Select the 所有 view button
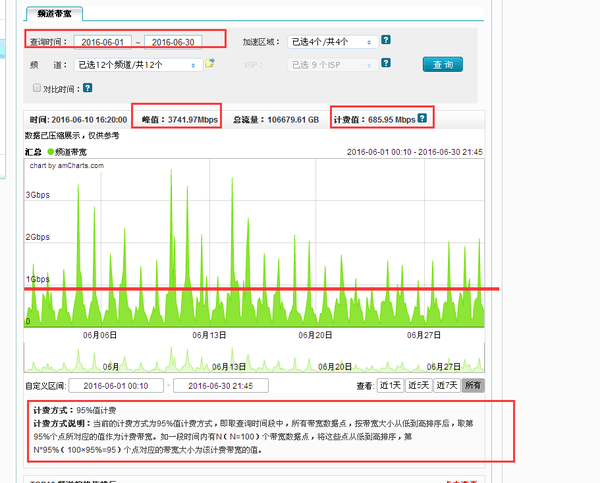Image resolution: width=600 pixels, height=483 pixels. tap(473, 385)
